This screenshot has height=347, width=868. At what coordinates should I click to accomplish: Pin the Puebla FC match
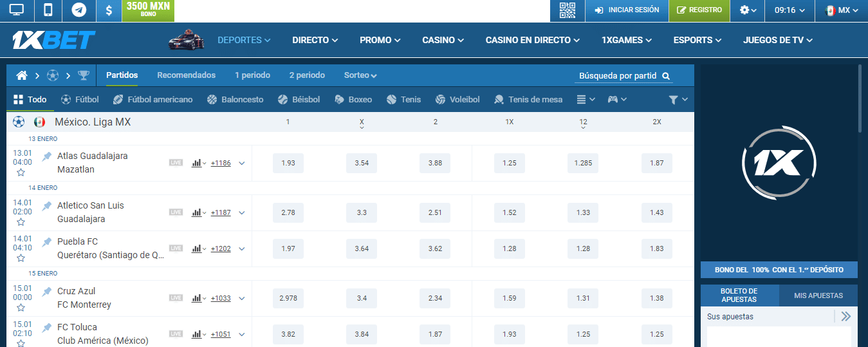[47, 242]
